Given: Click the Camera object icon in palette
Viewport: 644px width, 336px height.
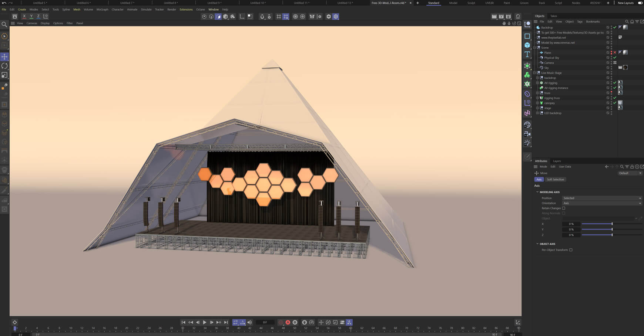Looking at the screenshot, I should click(527, 134).
